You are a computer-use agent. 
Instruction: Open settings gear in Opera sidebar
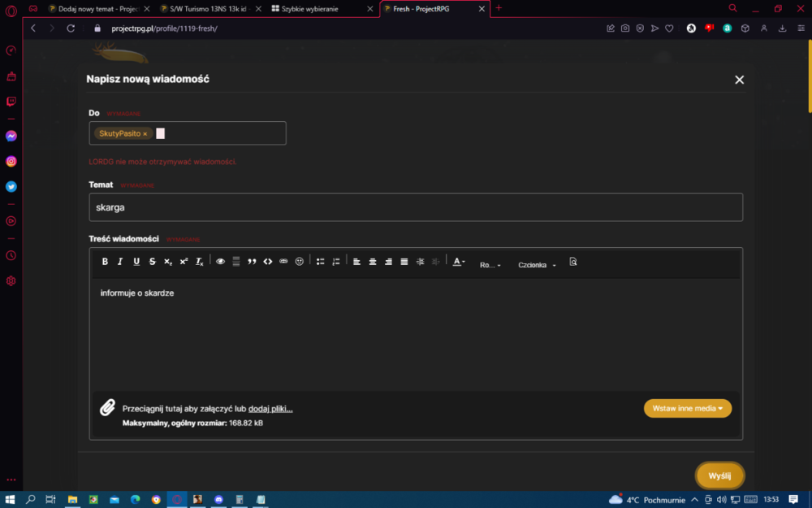pos(11,281)
